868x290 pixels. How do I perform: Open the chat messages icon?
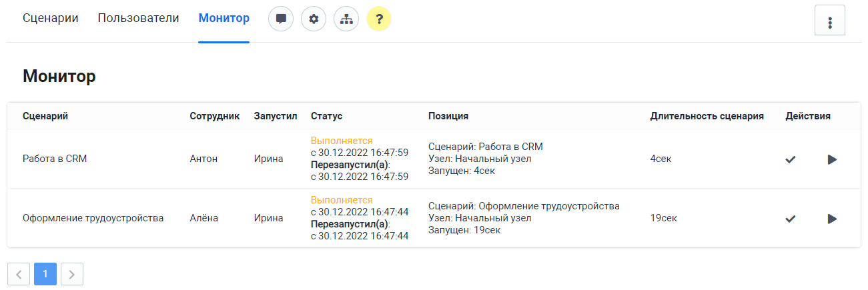click(x=281, y=19)
